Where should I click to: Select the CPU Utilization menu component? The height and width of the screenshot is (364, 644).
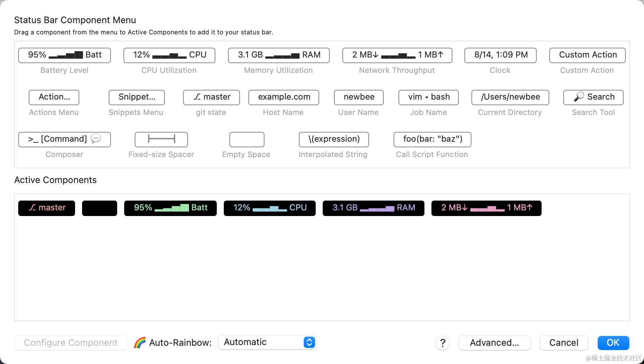[x=169, y=55]
